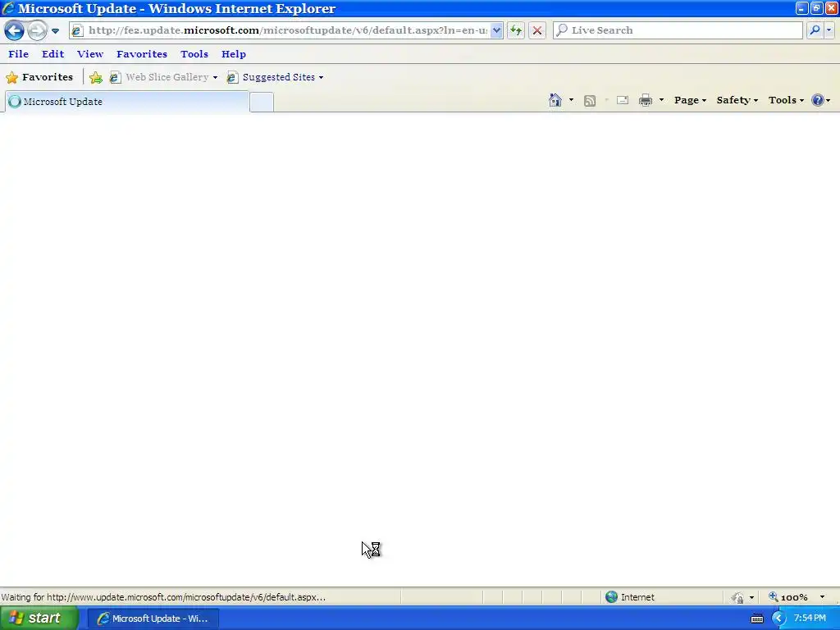Click the Windows start button
840x630 pixels.
39,619
